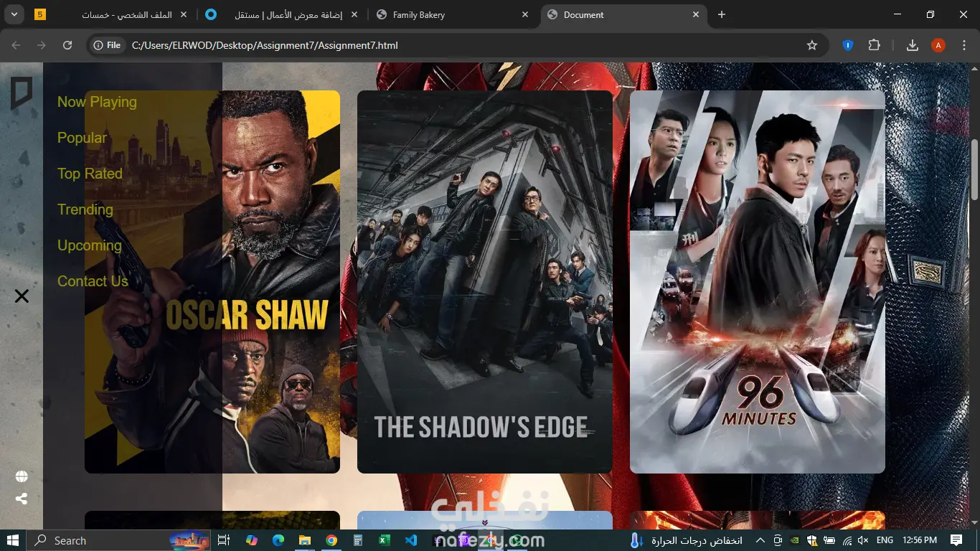Close the sidebar with the X icon

point(22,296)
